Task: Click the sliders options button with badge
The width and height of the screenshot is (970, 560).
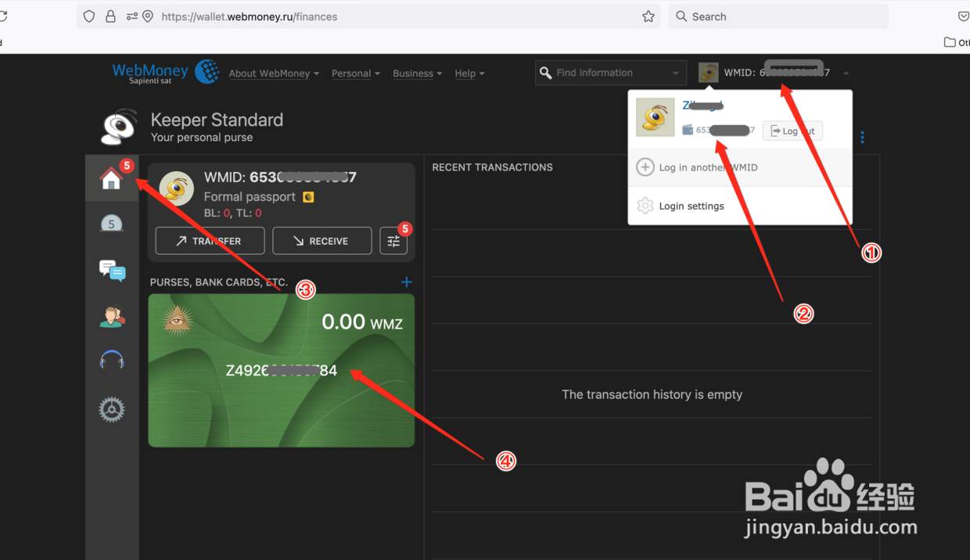Action: 393,241
